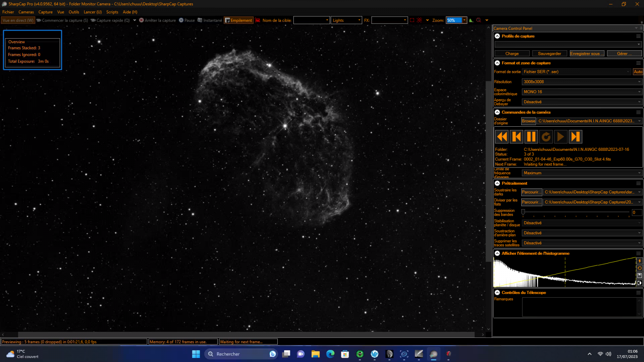Open the Zoom 50% dropdown
Image resolution: width=644 pixels, height=362 pixels.
point(464,21)
